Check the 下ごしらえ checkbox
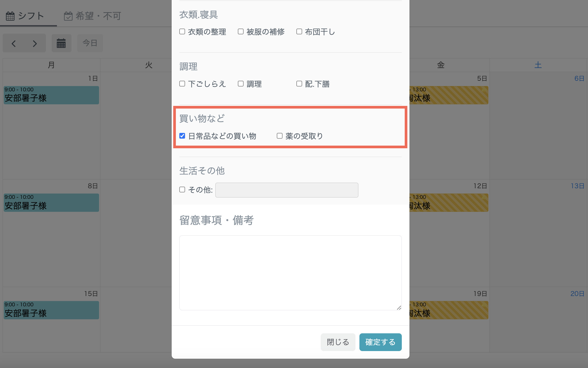The image size is (588, 368). point(182,84)
